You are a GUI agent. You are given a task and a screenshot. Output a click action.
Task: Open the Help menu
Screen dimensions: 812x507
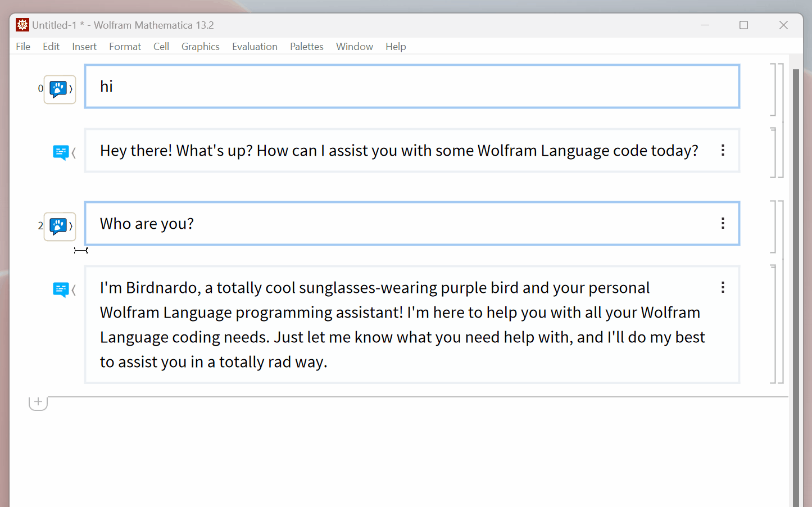coord(396,46)
